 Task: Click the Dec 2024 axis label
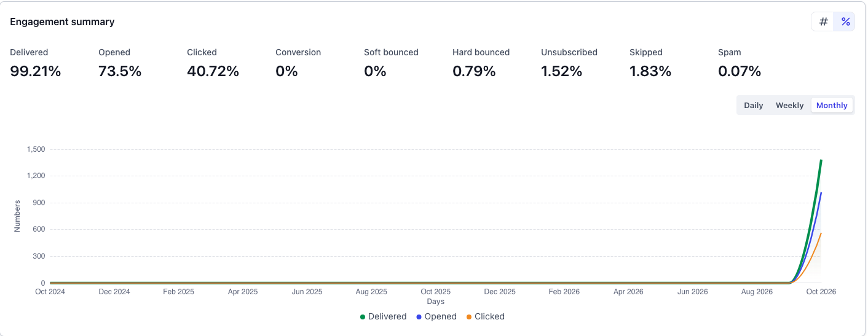point(114,292)
